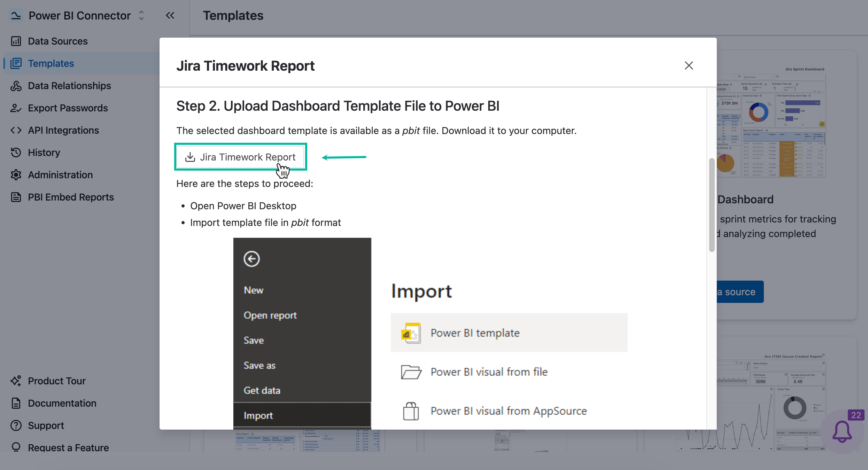
Task: Click the PBI Embed Reports icon
Action: tap(16, 197)
